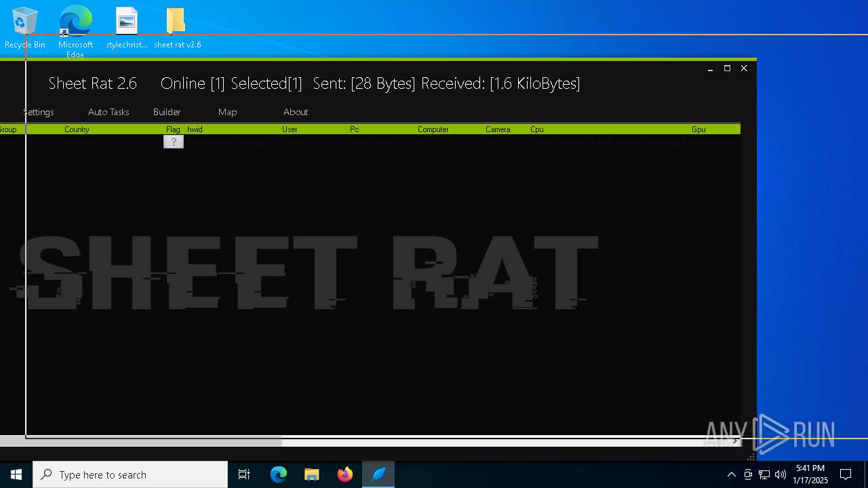Minimize the Sheet Rat window
The width and height of the screenshot is (868, 488).
click(710, 68)
